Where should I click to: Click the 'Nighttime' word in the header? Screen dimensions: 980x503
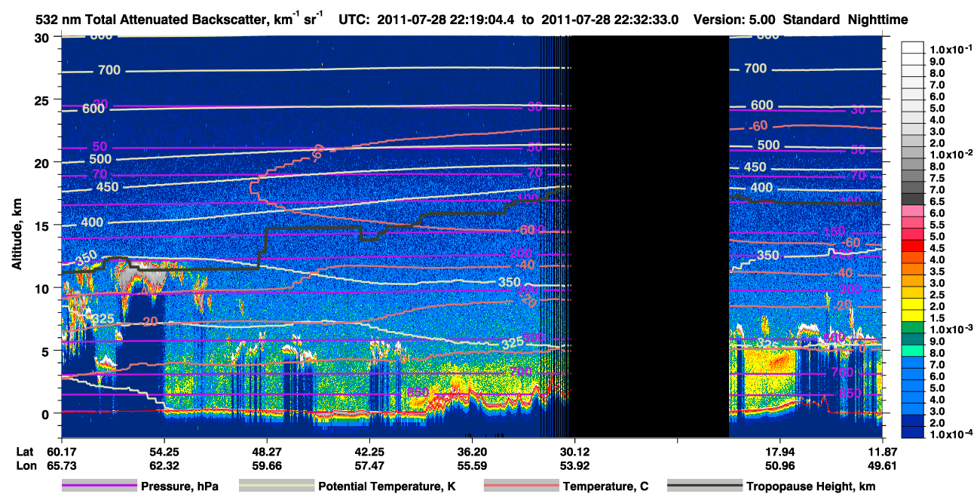tap(879, 20)
